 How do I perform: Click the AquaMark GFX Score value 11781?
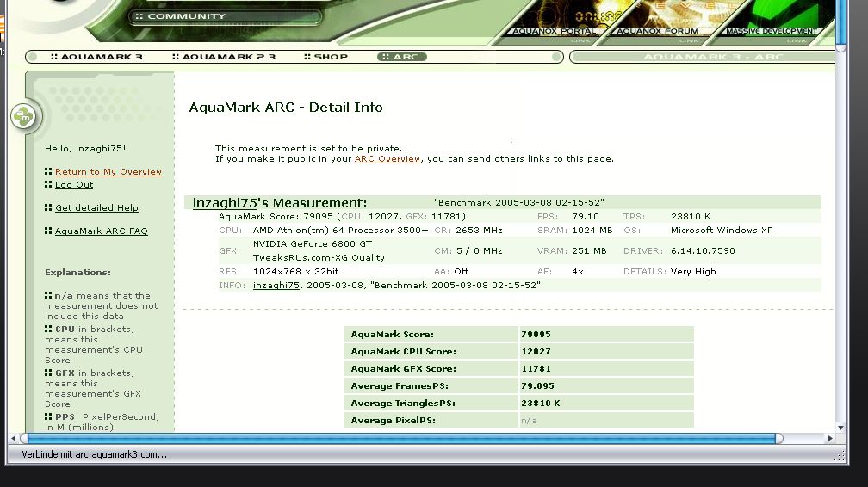pyautogui.click(x=536, y=368)
